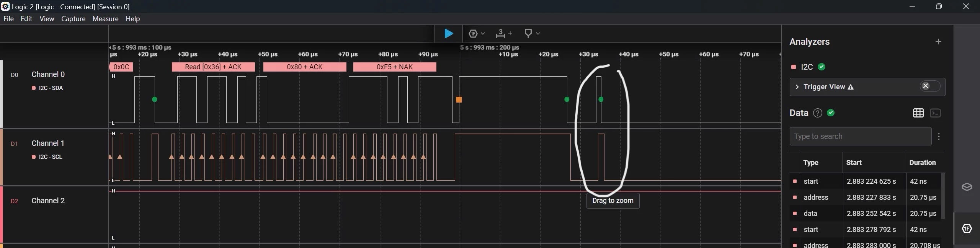Screen dimensions: 980x248
Task: Select Channel 1 label
Action: [48, 143]
